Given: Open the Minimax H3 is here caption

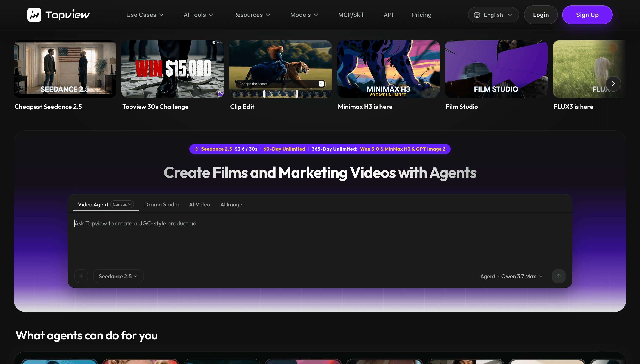Looking at the screenshot, I should pos(365,107).
